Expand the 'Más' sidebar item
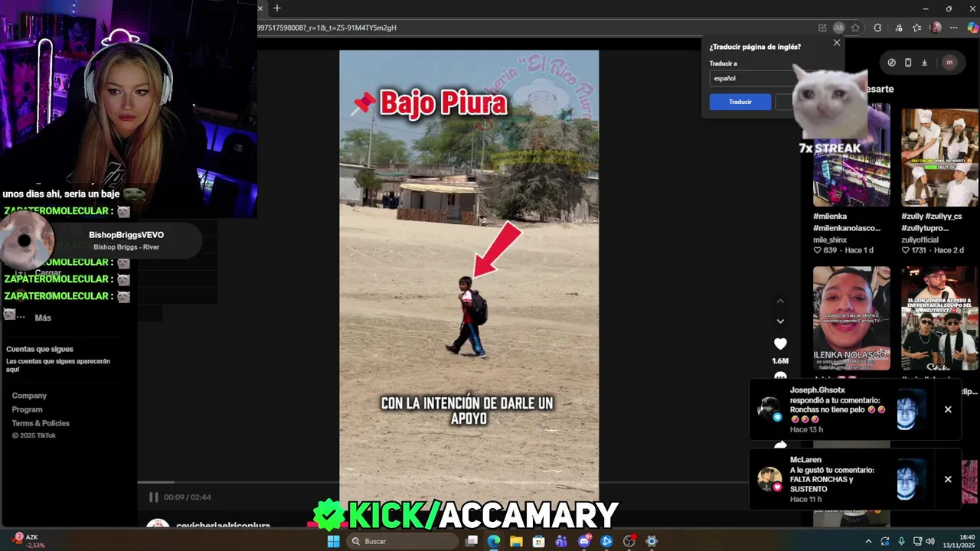Viewport: 980px width, 551px height. 43,318
